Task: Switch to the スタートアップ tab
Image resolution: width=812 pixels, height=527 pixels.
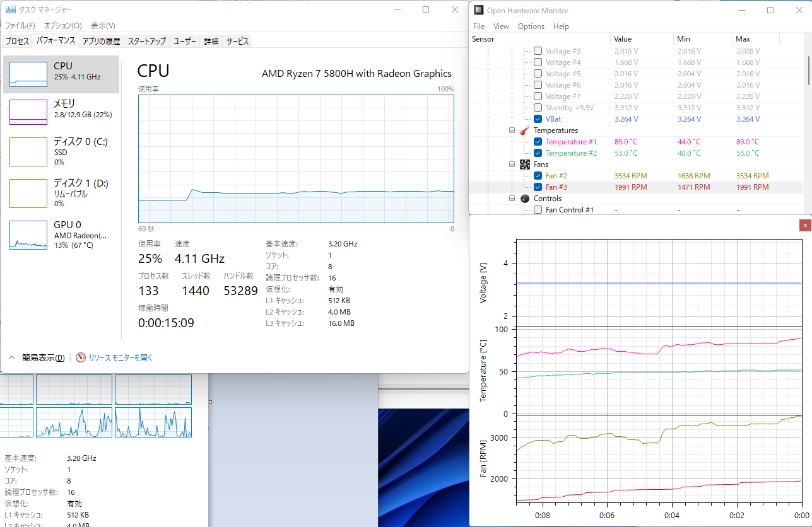Action: tap(147, 41)
